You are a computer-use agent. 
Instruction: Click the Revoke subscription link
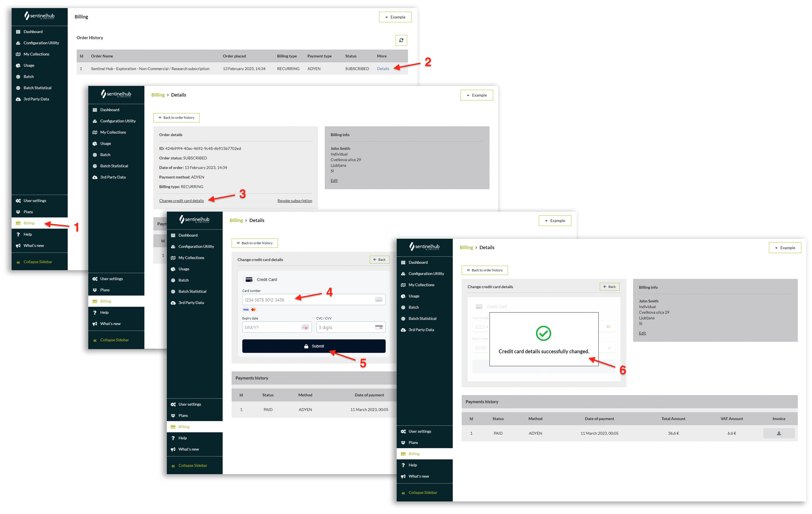(294, 201)
